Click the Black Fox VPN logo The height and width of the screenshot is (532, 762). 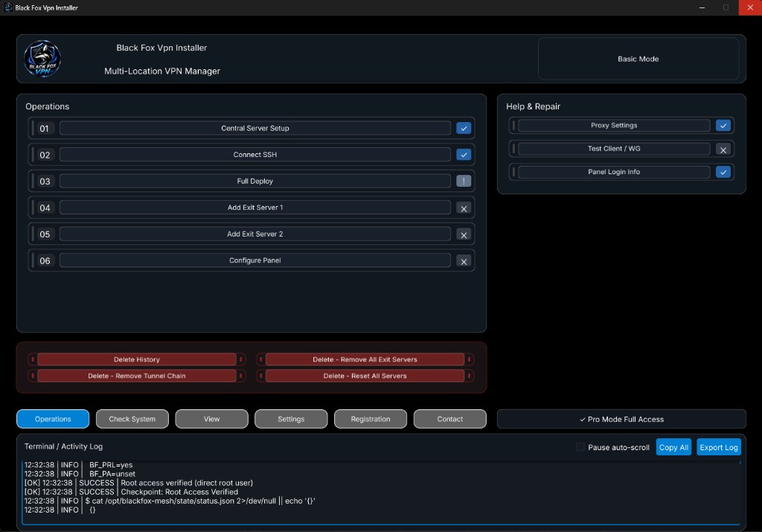42,59
